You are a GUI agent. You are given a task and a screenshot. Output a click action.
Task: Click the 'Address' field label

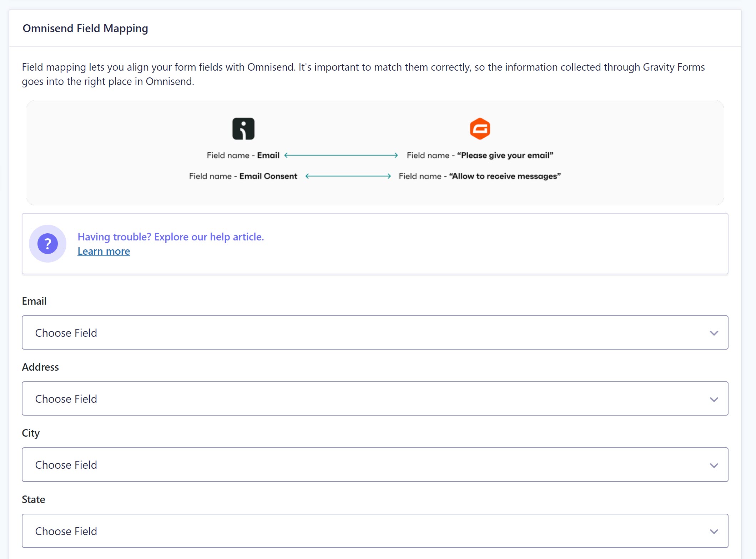click(40, 367)
